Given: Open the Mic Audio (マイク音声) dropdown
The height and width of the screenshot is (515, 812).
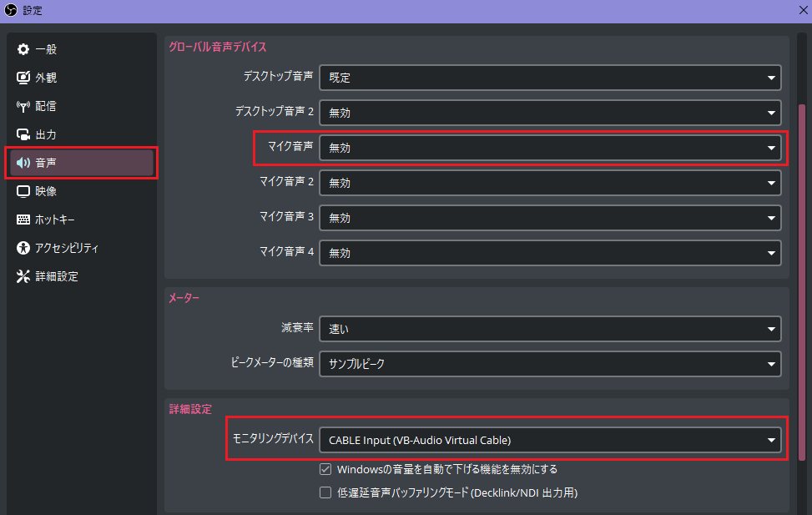Looking at the screenshot, I should pos(549,148).
